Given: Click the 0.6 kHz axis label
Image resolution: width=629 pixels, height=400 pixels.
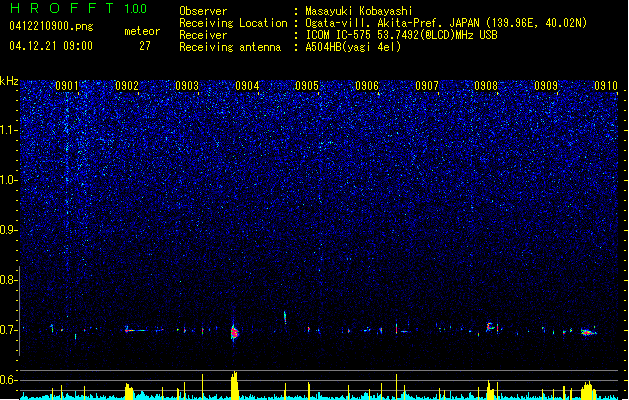Looking at the screenshot, I should pos(9,380).
